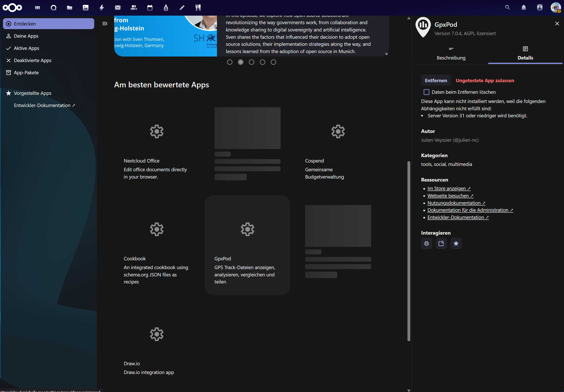Screen dimensions: 564x392
Task: Open the Talk app icon
Action: click(53, 8)
